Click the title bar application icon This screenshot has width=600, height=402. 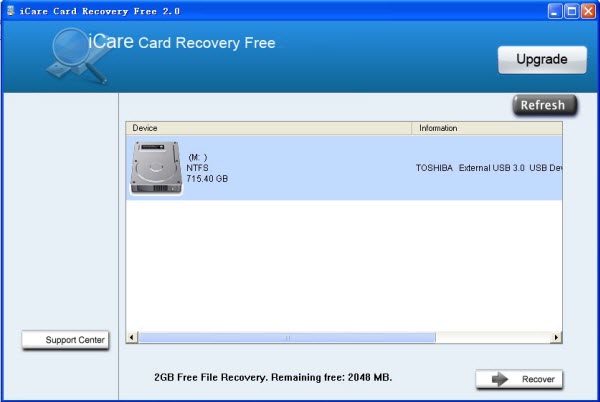coord(11,11)
